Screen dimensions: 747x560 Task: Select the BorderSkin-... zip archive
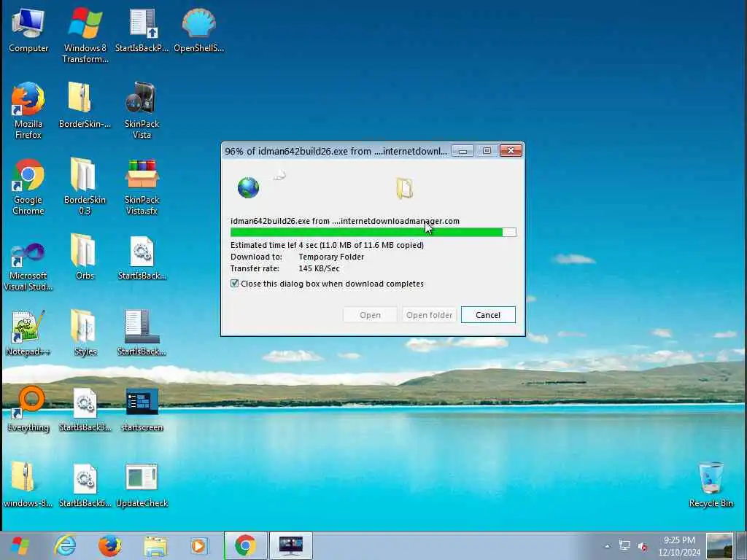point(85,106)
